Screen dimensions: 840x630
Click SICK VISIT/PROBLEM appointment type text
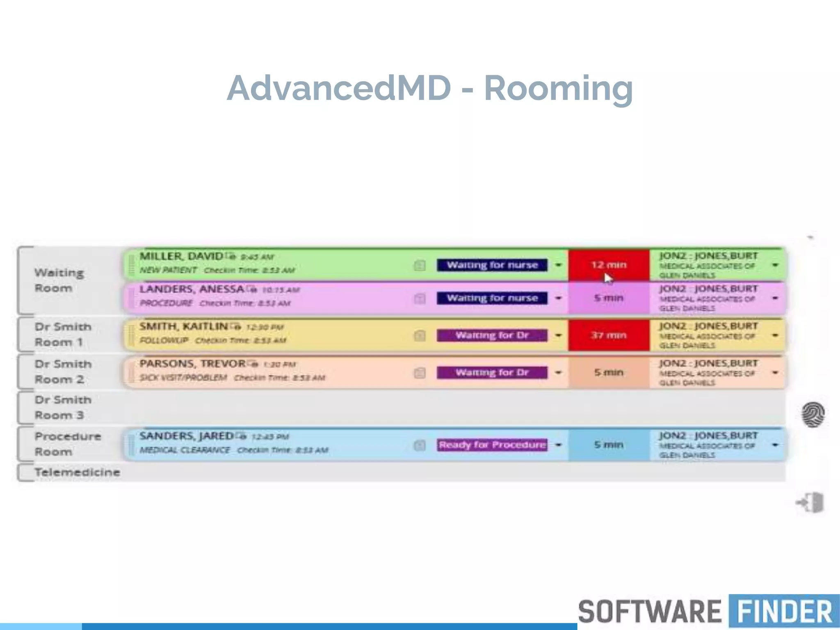pos(183,378)
